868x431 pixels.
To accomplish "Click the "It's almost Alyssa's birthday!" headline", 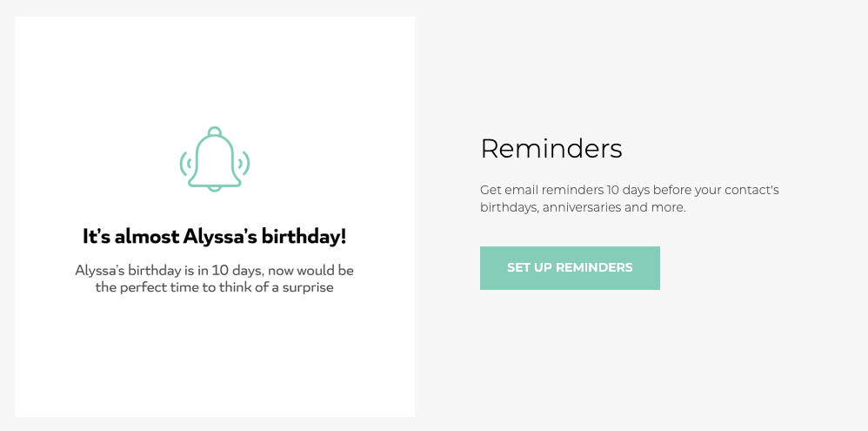I will coord(215,237).
